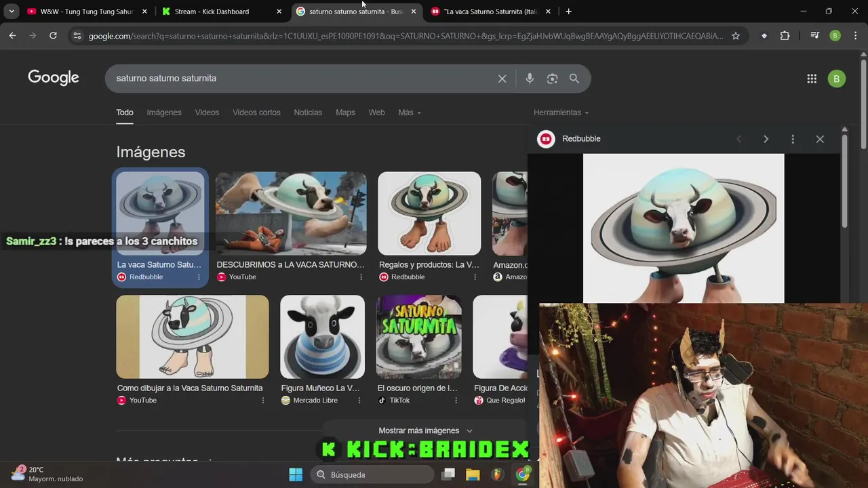This screenshot has width=868, height=488.
Task: Open the Google apps grid
Action: 812,79
